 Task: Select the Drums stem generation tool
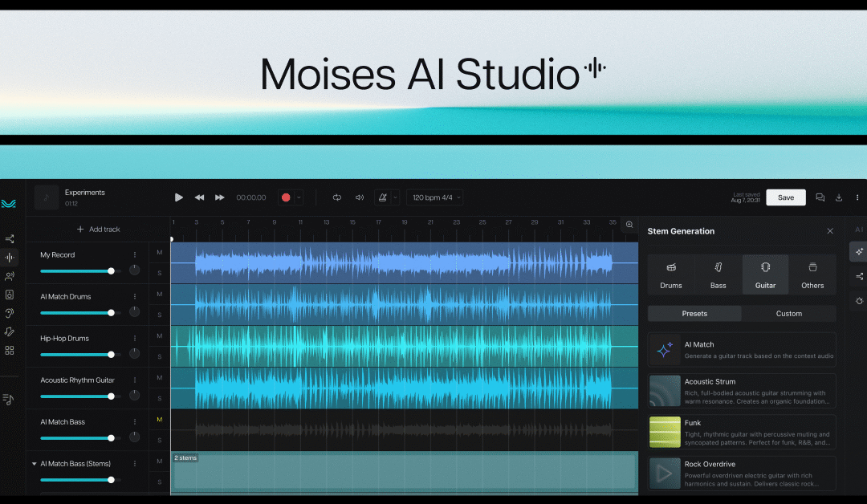(671, 274)
